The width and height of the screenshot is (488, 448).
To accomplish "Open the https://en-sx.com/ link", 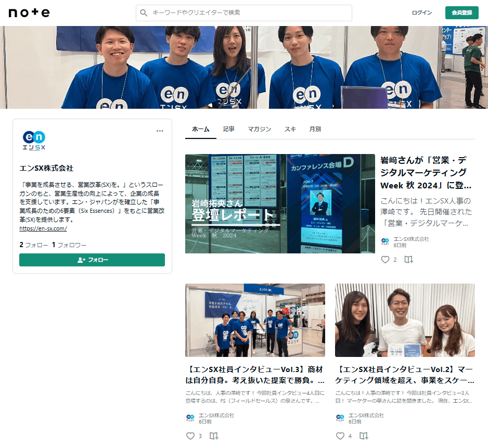I will (43, 228).
